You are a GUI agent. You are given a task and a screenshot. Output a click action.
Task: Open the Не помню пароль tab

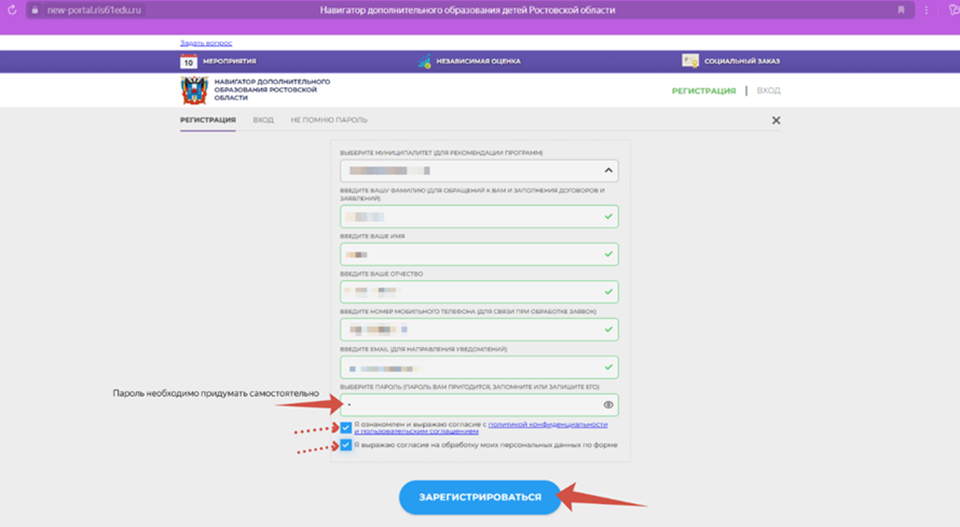(329, 120)
